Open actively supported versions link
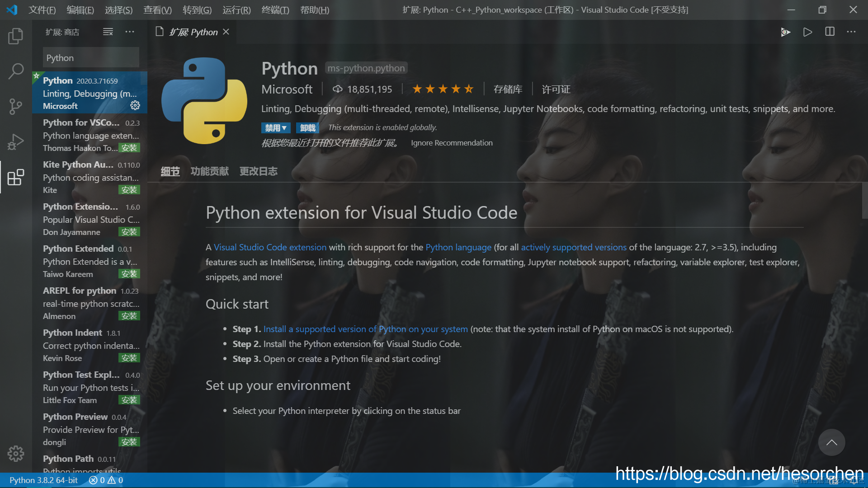Screen dimensions: 868x488 (x=574, y=247)
